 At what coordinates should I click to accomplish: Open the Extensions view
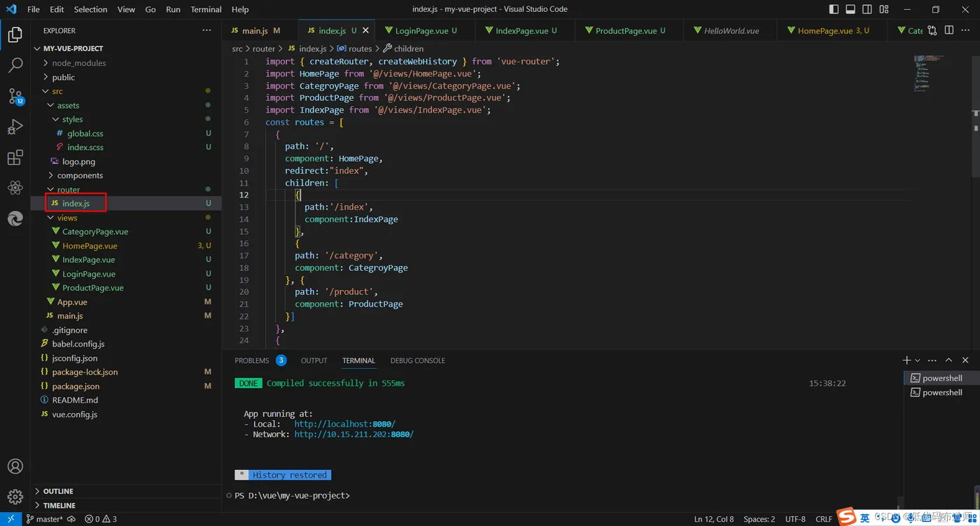[15, 158]
